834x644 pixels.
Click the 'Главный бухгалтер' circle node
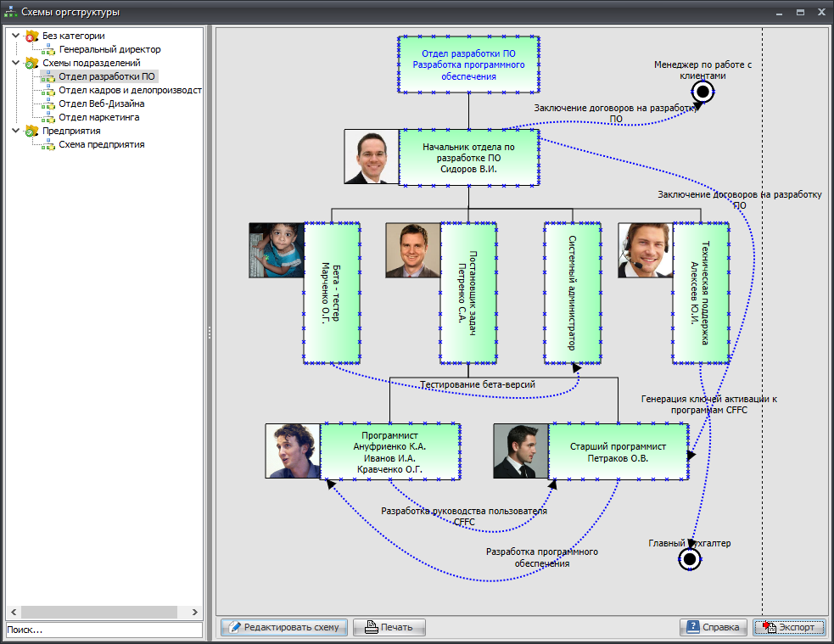click(x=690, y=558)
